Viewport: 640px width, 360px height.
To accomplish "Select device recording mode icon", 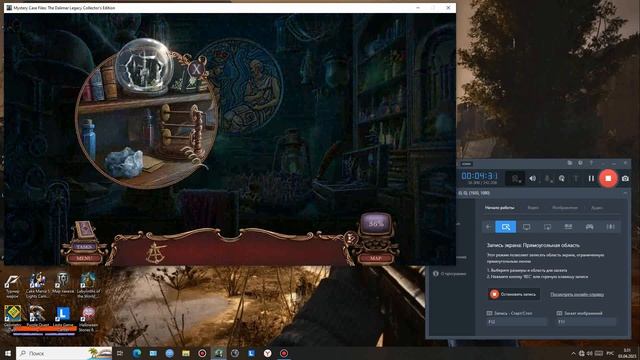I will pos(568,227).
